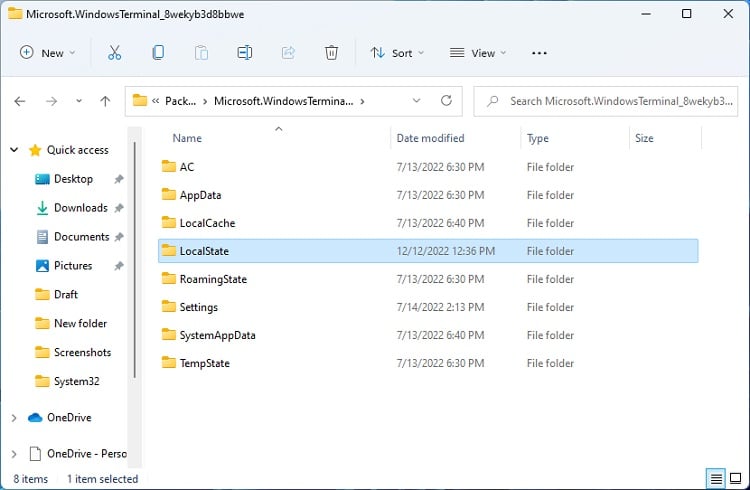Expand the OneDrive - Personal tree node
The width and height of the screenshot is (750, 490).
pyautogui.click(x=14, y=454)
